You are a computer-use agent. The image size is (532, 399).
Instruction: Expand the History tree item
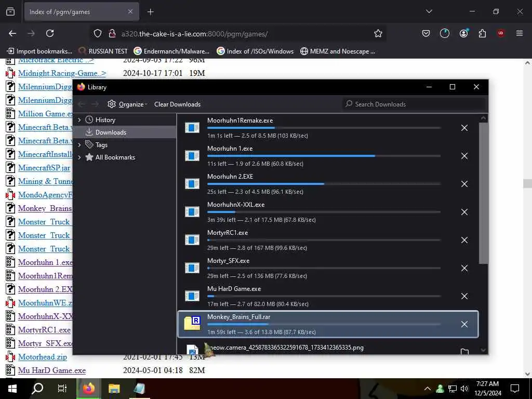[79, 120]
